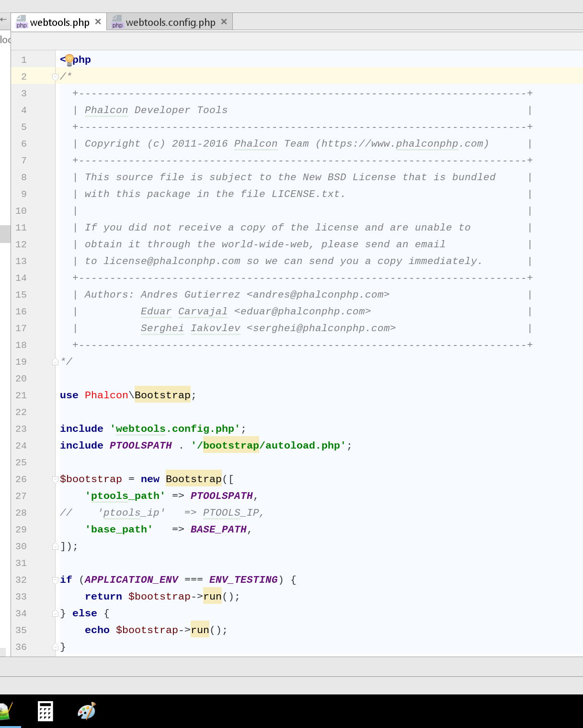Select the webtools.php tab
Screen dimensions: 583x728
(x=59, y=23)
